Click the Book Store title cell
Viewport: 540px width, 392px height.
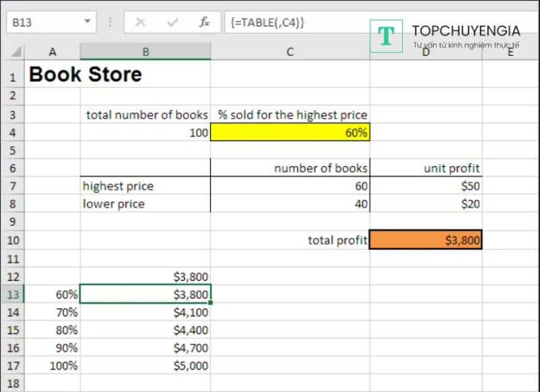coord(86,74)
